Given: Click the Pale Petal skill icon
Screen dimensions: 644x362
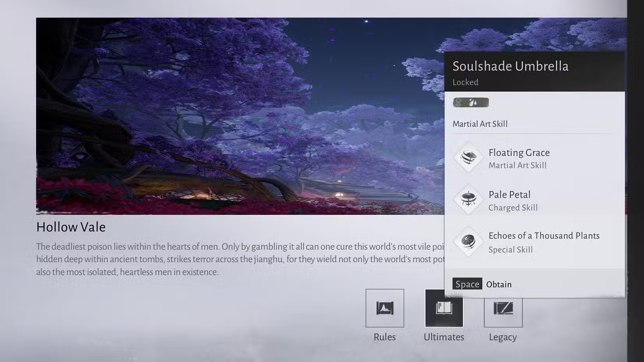Looking at the screenshot, I should [468, 200].
